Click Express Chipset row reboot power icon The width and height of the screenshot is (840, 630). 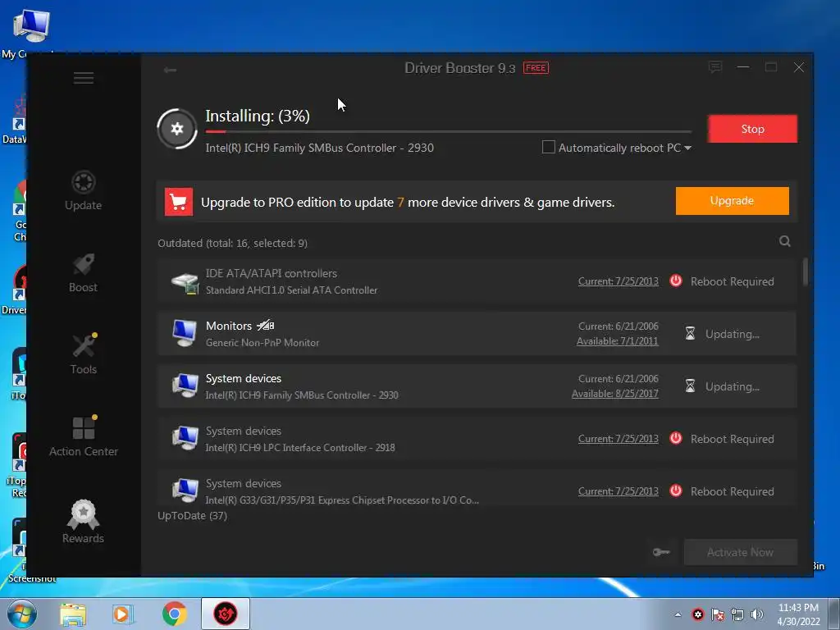click(x=676, y=491)
